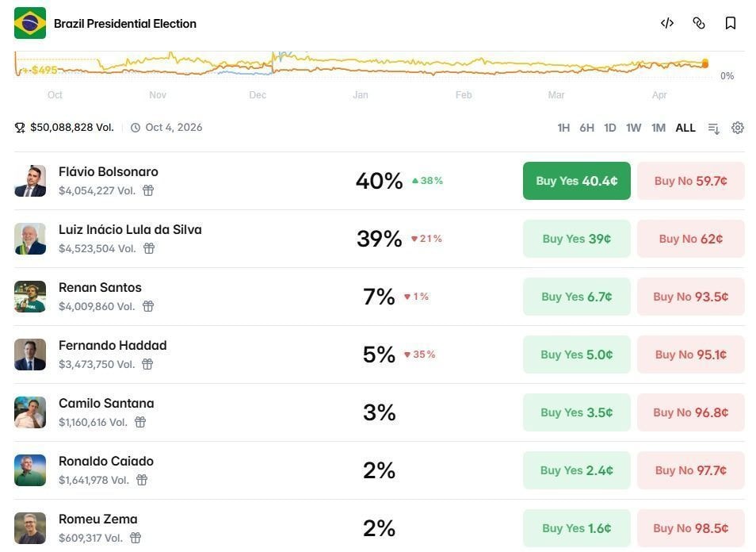Buy No on Ronaldo Caiado at 97.7¢
The image size is (756, 552).
[690, 470]
